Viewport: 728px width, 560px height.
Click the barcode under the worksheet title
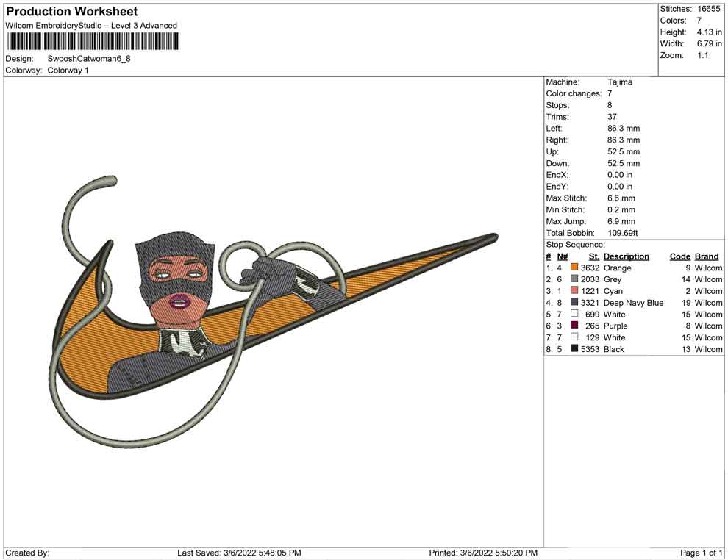[93, 42]
